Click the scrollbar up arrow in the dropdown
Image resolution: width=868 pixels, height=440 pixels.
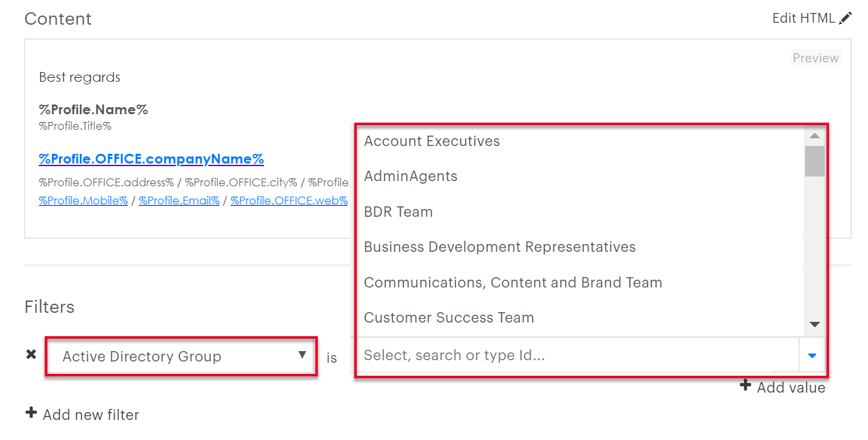pos(814,136)
